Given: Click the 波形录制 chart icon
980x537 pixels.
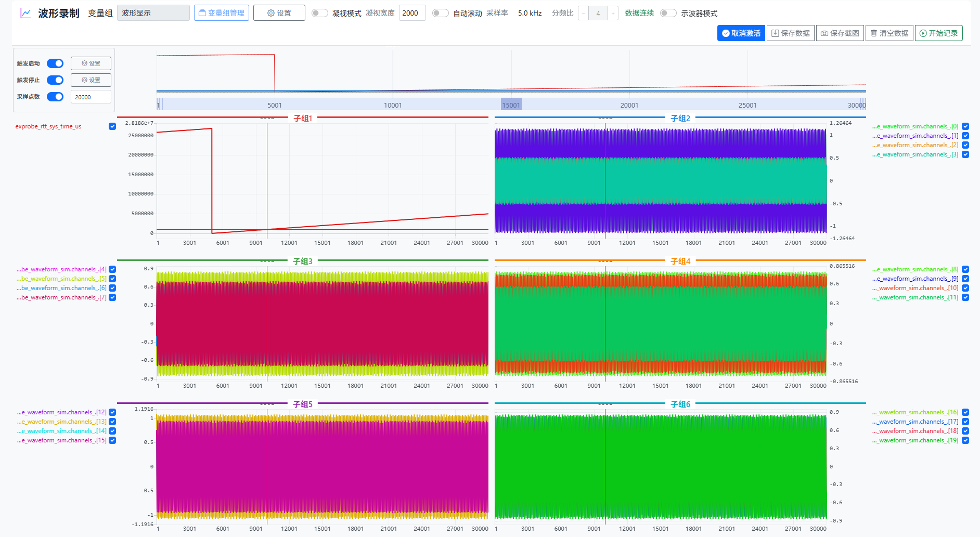Looking at the screenshot, I should [25, 13].
